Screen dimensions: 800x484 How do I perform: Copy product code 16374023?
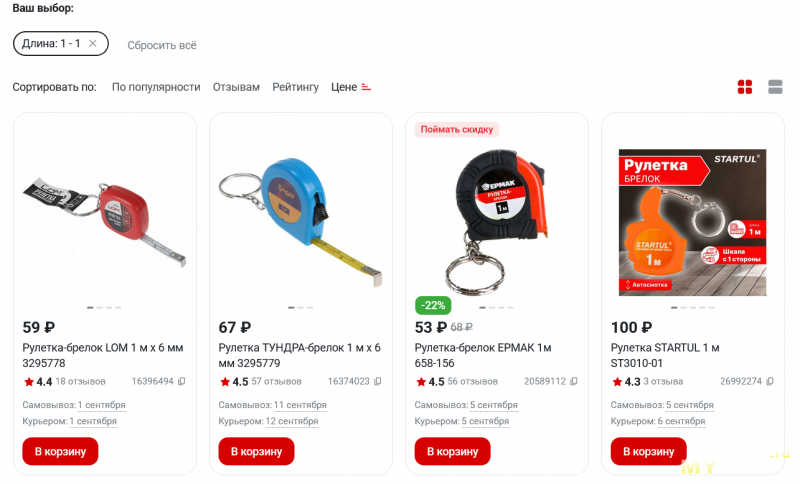(378, 381)
